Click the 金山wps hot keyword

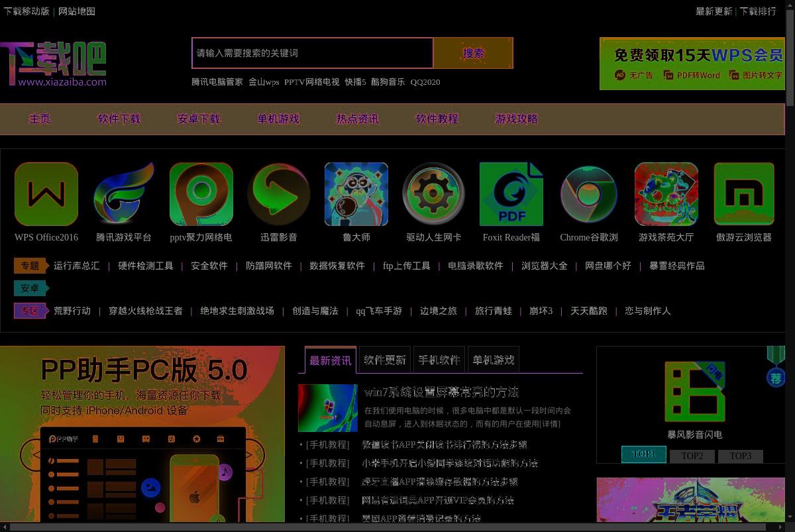[264, 82]
